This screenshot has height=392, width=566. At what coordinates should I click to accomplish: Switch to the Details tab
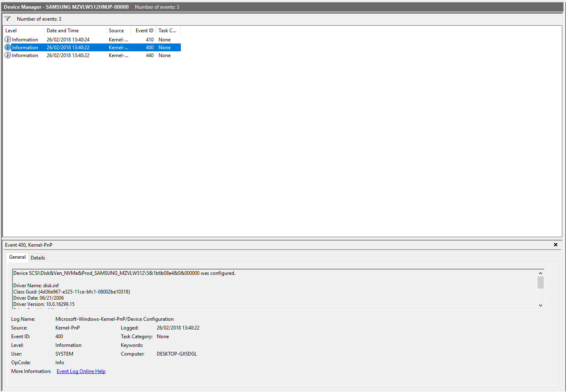click(x=38, y=257)
